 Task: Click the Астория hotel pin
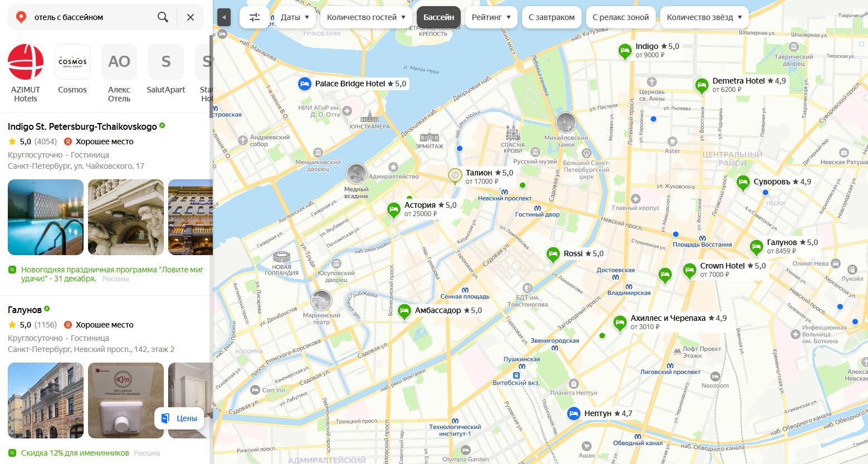(394, 210)
